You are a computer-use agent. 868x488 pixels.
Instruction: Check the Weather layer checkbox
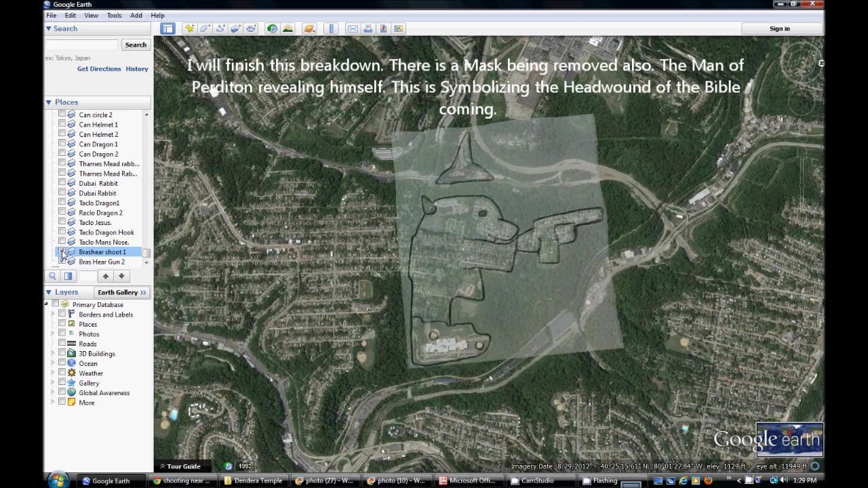(62, 373)
